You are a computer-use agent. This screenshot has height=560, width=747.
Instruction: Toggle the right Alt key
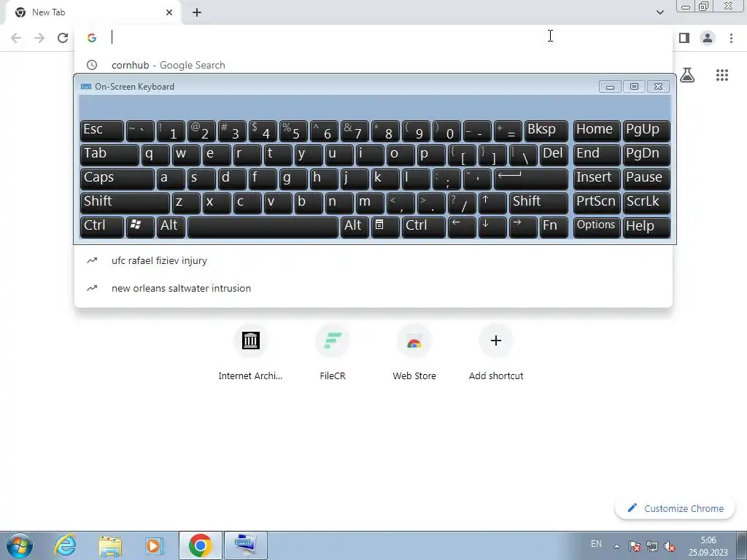pos(355,227)
